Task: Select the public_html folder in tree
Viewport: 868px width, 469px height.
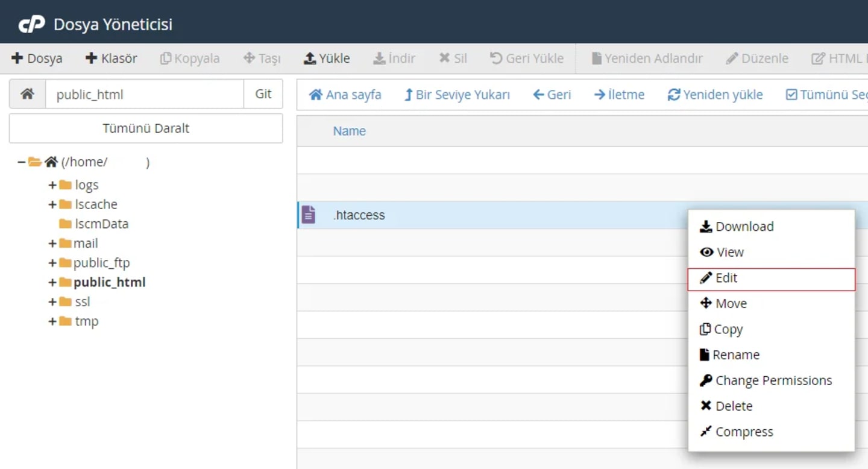Action: 109,282
